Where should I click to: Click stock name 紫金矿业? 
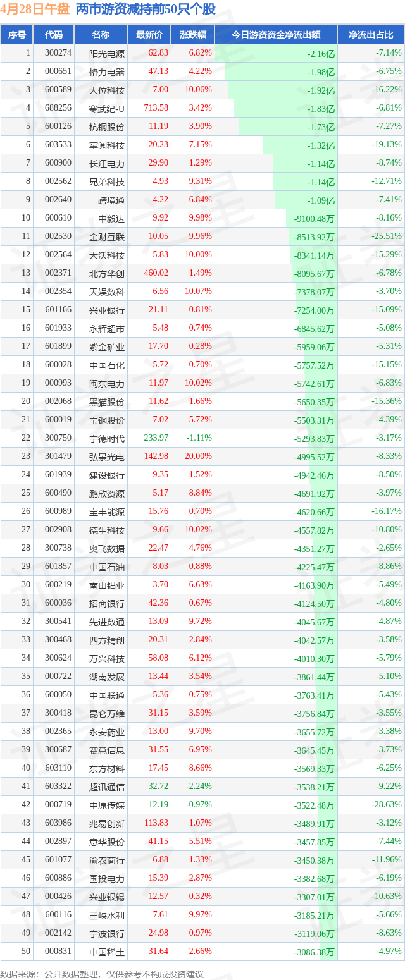[107, 346]
